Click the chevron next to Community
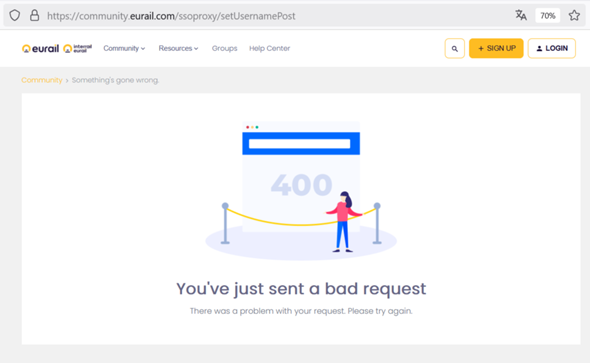Viewport: 590px width, 363px height. point(143,49)
